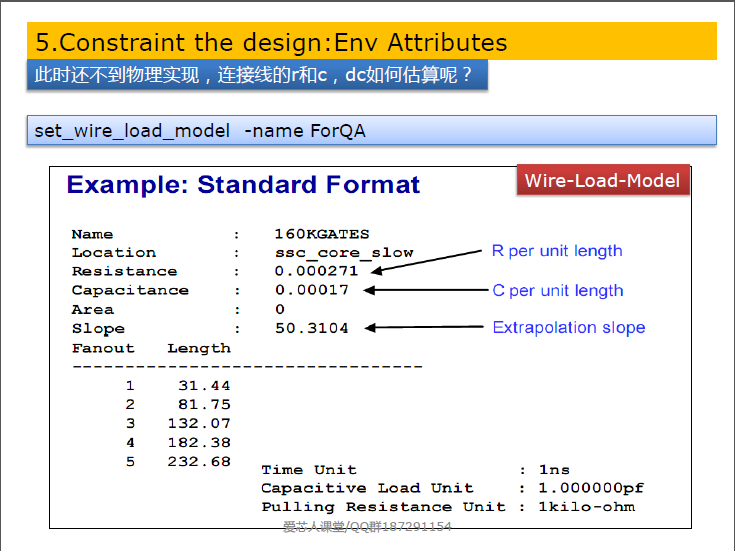This screenshot has height=551, width=735.
Task: Select the length value '232.68'
Action: pos(199,461)
